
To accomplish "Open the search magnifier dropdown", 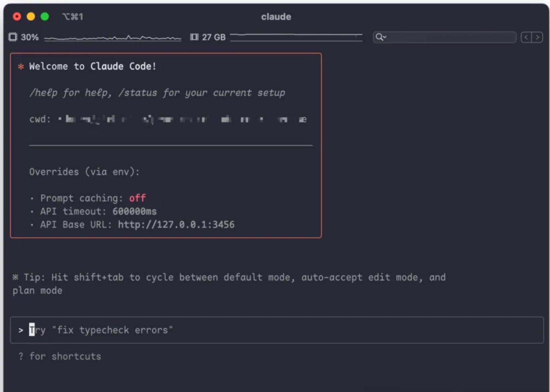I will pyautogui.click(x=381, y=37).
